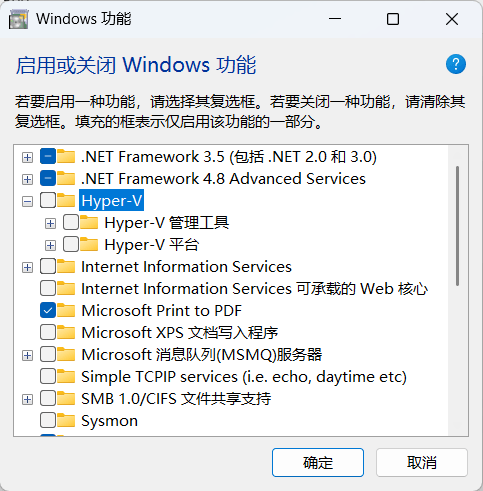Select the Internet Information Services label

[186, 266]
